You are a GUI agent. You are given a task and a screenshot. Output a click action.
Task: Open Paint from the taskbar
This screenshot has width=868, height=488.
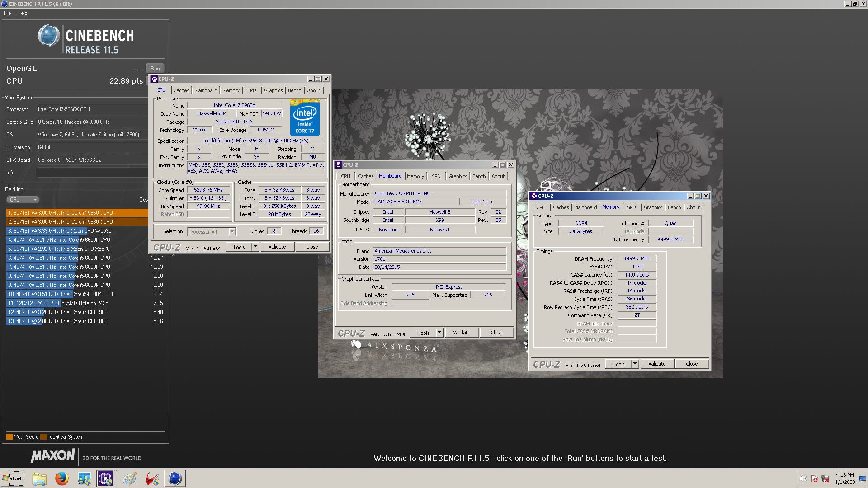pyautogui.click(x=130, y=479)
